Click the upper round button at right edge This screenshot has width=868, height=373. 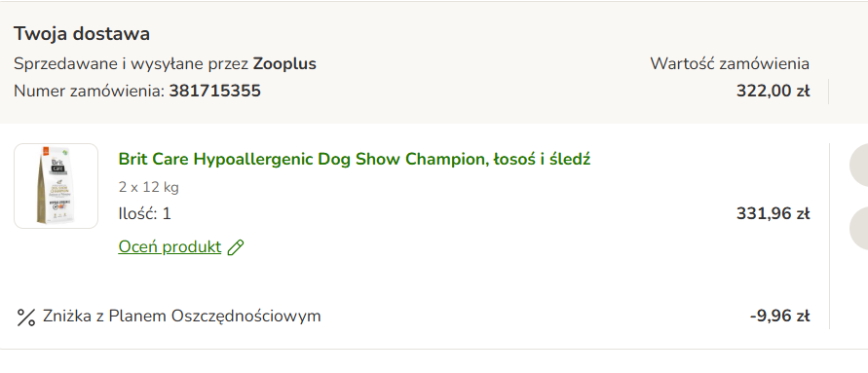858,165
